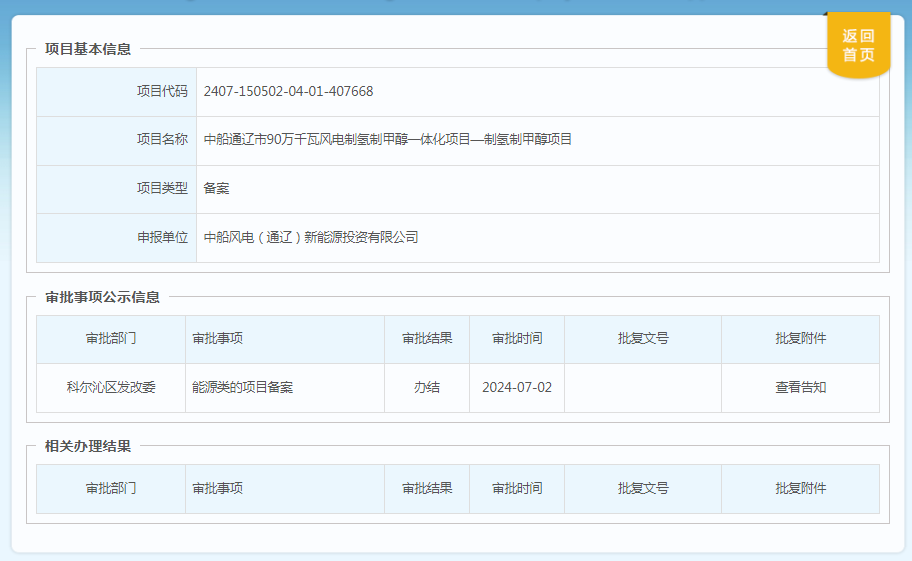Click 审批时间 header in 审批事项公示信息 table
Image resolution: width=912 pixels, height=561 pixels.
point(517,338)
